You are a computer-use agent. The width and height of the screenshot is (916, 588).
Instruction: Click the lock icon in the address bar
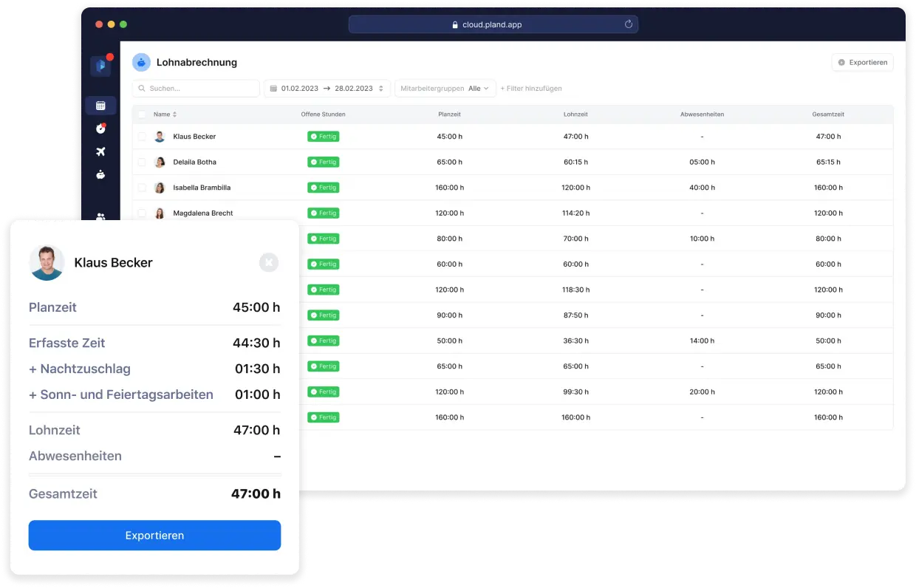point(455,24)
